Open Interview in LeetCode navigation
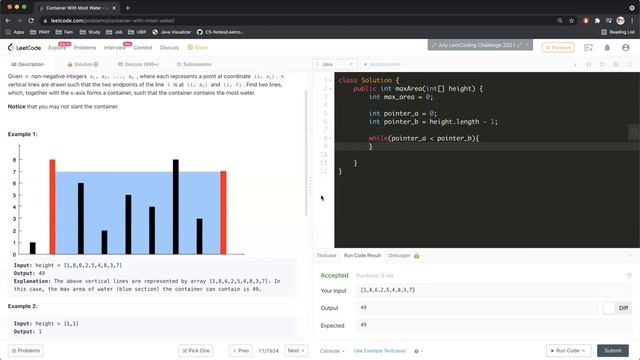Screen dimensions: 640x360 point(115,48)
